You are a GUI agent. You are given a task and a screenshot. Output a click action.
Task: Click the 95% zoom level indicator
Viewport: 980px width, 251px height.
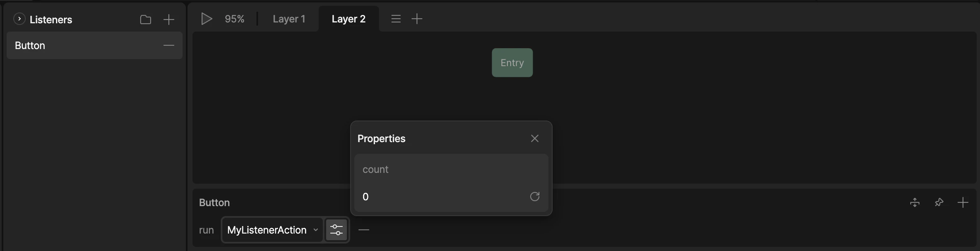[234, 18]
